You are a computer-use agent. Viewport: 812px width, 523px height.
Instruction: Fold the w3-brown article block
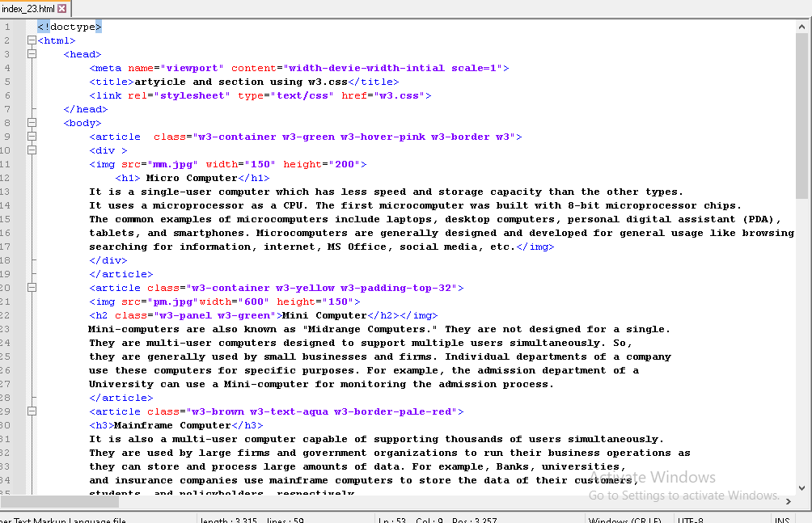(x=32, y=411)
